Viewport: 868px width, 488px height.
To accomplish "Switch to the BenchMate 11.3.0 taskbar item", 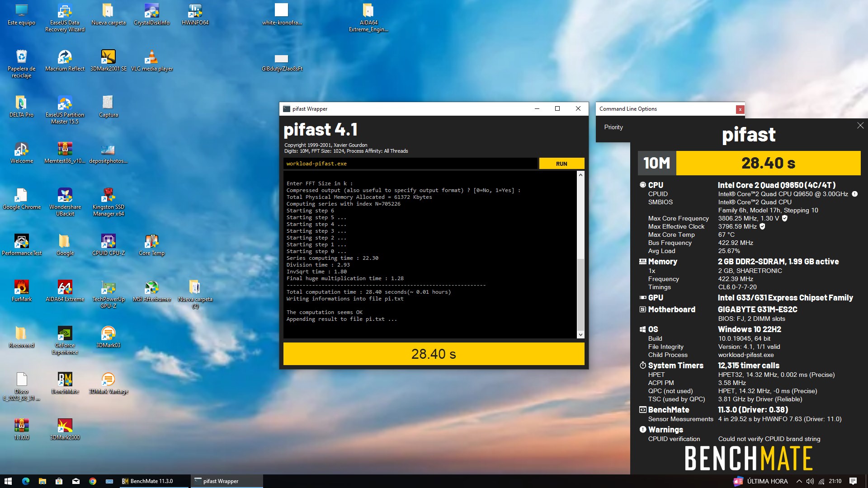I will [153, 481].
